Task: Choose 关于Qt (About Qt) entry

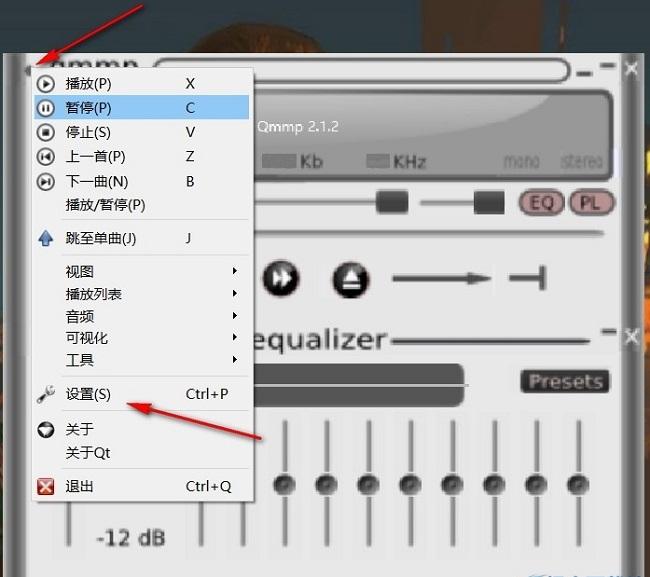Action: (88, 453)
